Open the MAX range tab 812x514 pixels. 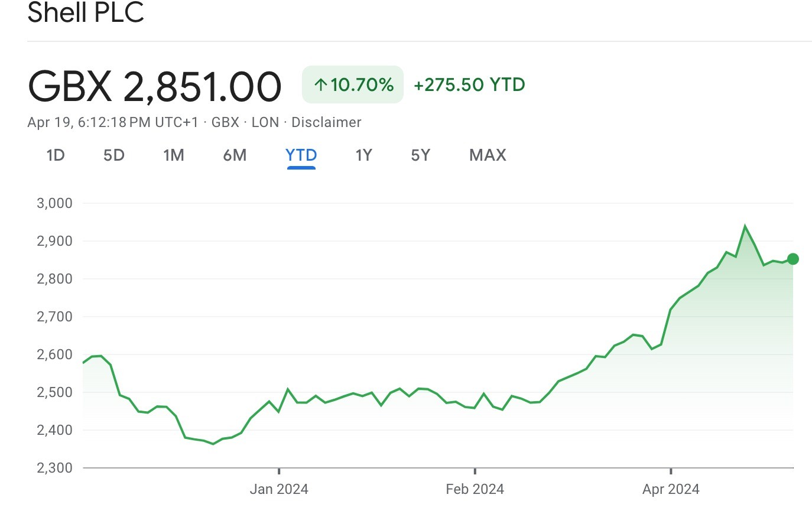pos(488,155)
